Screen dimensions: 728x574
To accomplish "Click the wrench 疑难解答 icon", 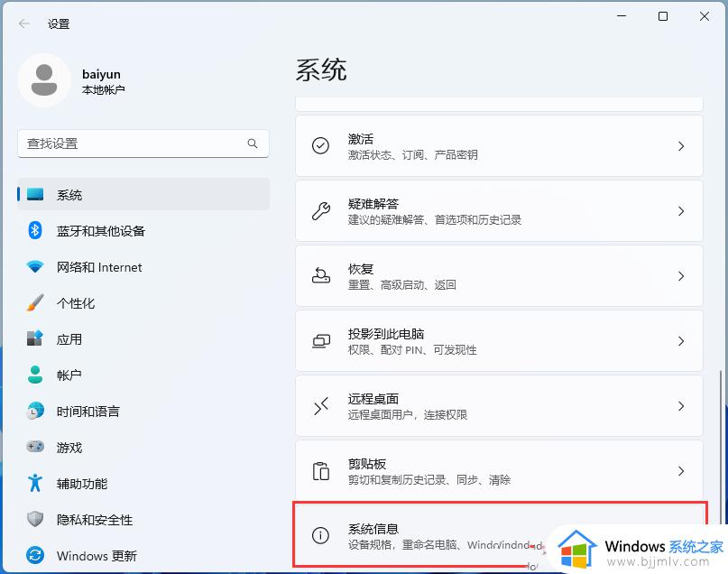I will pos(320,211).
